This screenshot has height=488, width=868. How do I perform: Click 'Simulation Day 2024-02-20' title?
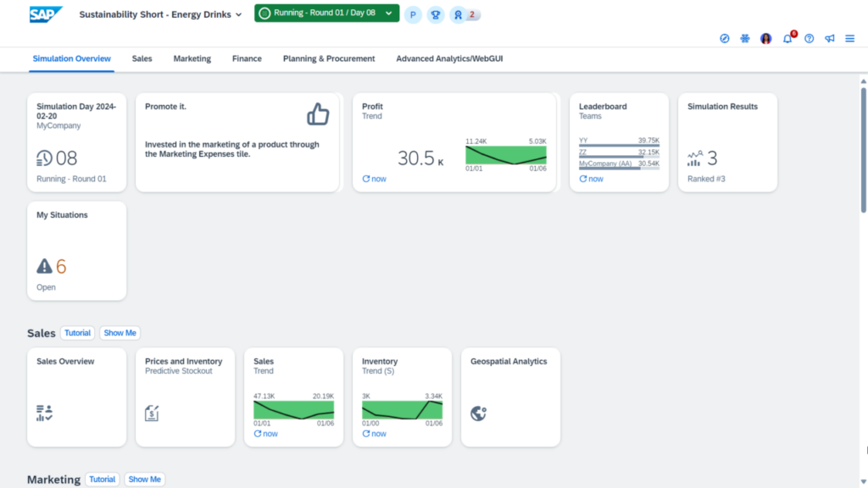76,111
